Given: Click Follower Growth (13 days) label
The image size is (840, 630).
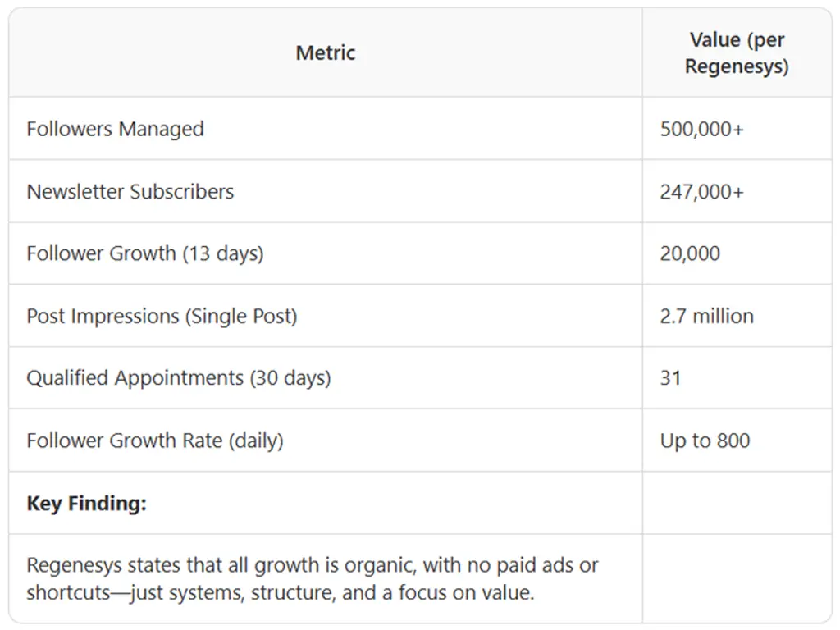Looking at the screenshot, I should coord(144,253).
